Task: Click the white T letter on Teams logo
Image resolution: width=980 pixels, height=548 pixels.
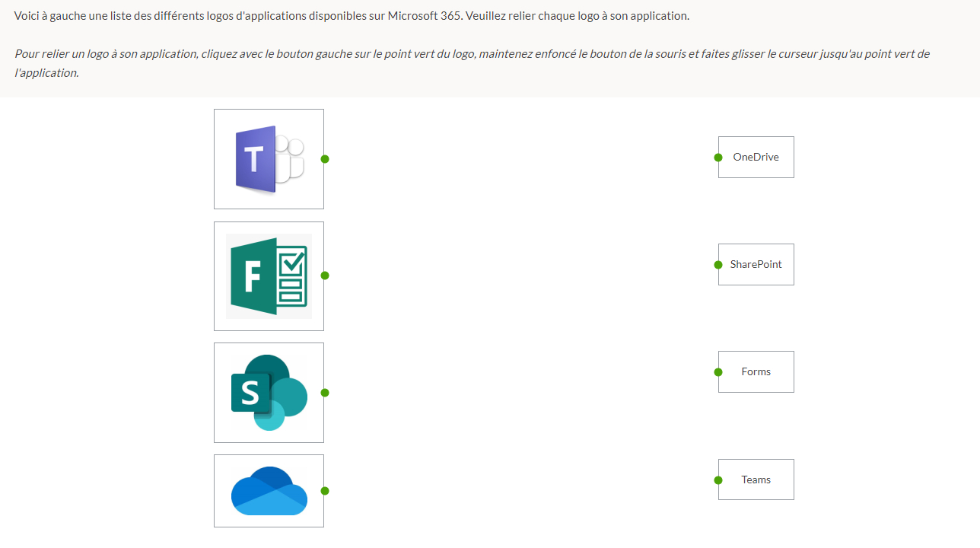Action: coord(253,159)
